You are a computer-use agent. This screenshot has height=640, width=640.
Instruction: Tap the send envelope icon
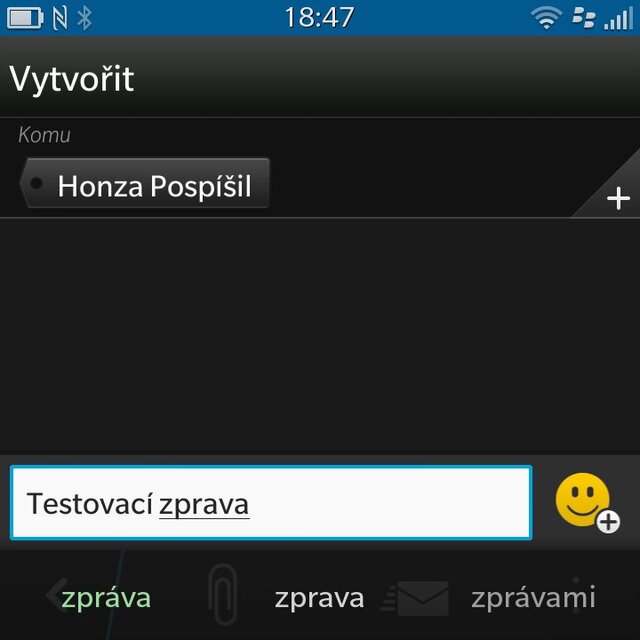pos(415,598)
